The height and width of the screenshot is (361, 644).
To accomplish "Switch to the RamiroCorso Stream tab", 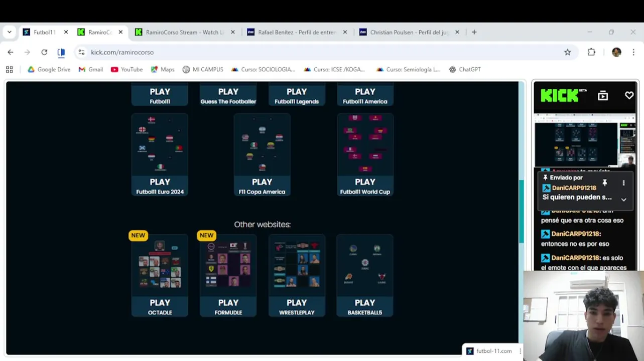I will click(x=184, y=32).
